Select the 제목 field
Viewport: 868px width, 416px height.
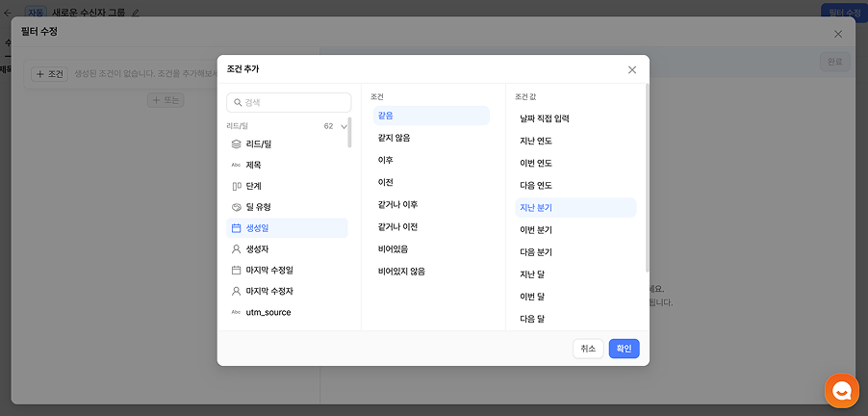click(x=287, y=165)
